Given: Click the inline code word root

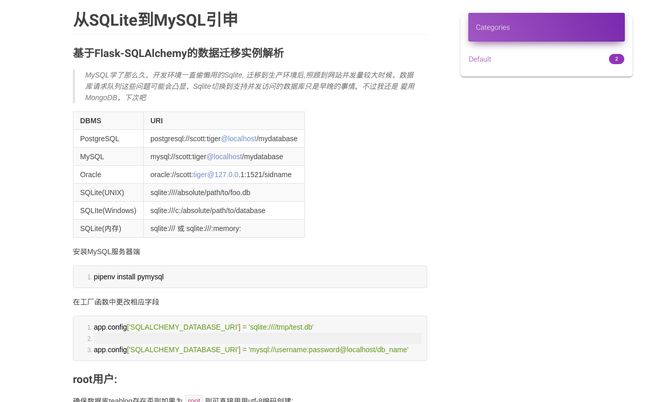Looking at the screenshot, I should click(194, 400).
